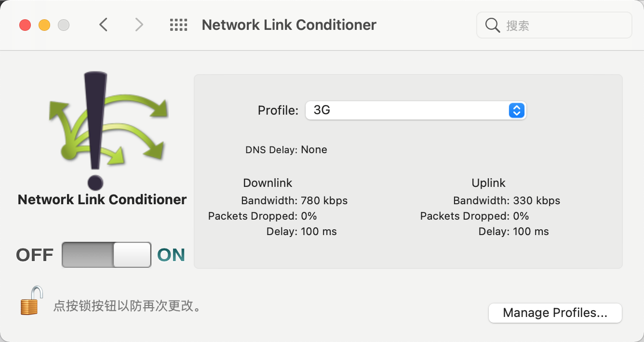Viewport: 644px width, 342px height.
Task: Click the back navigation chevron
Action: (x=103, y=25)
